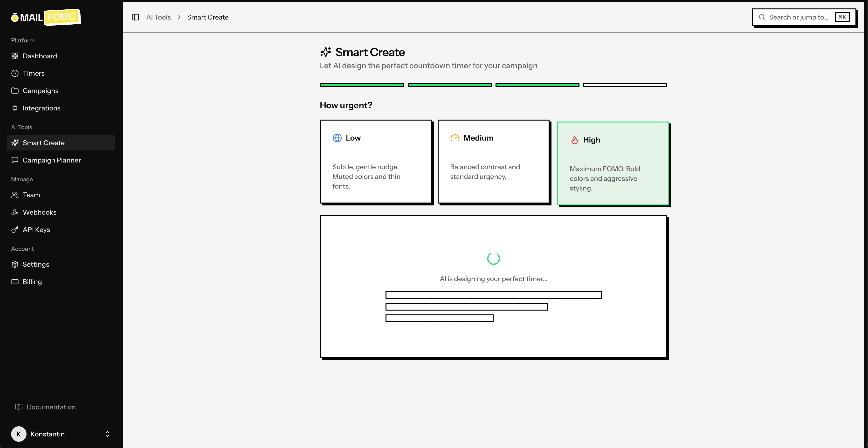Select the Smart Create sparkle icon
This screenshot has width=868, height=448.
tap(15, 143)
